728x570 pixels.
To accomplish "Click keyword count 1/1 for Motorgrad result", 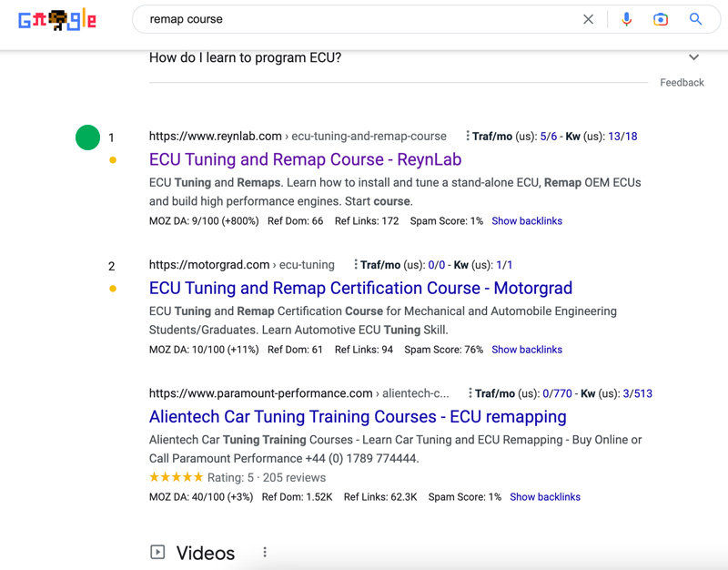I will (504, 265).
